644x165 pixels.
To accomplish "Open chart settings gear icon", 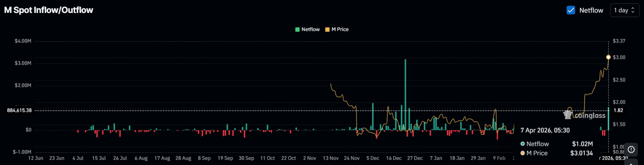I will point(631,149).
